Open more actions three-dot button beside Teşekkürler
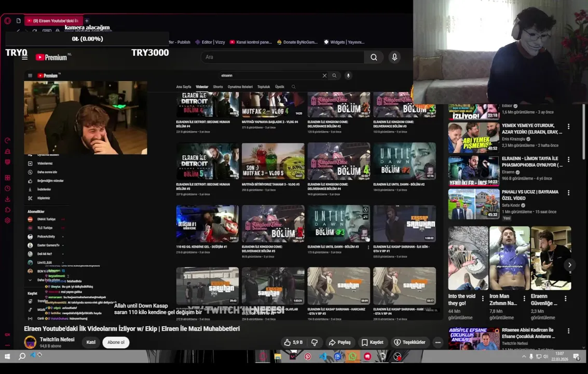This screenshot has width=588, height=374. [437, 342]
